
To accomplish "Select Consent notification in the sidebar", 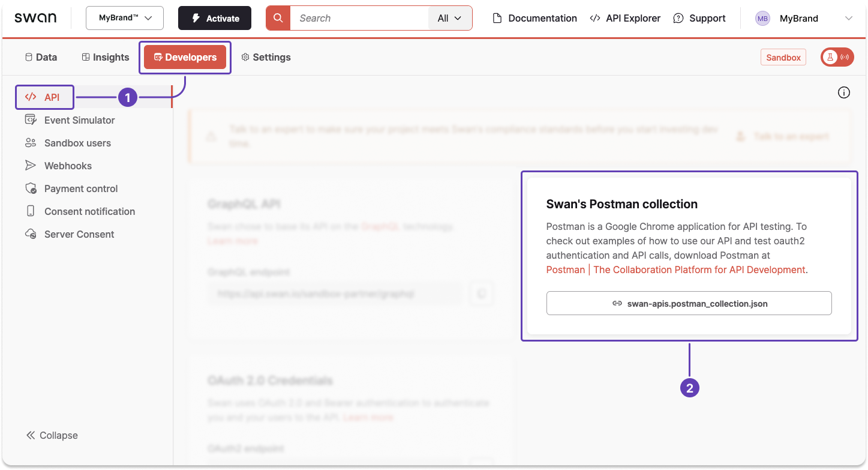I will 89,211.
